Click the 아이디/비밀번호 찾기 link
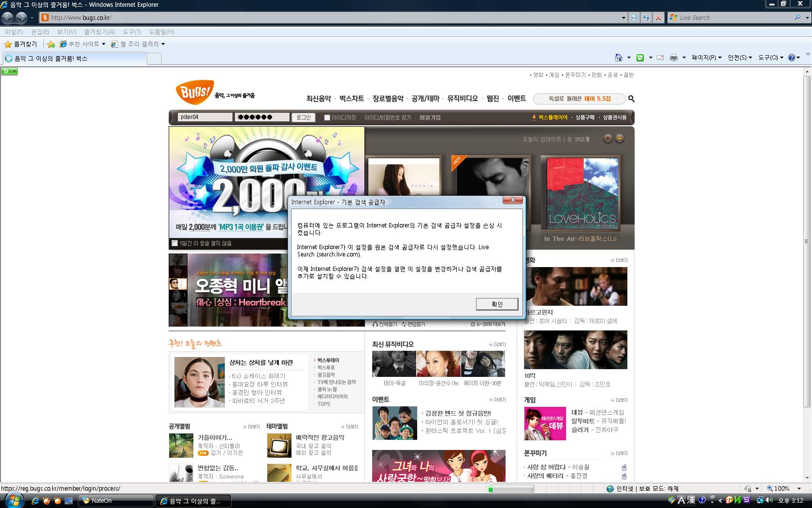 pyautogui.click(x=388, y=118)
